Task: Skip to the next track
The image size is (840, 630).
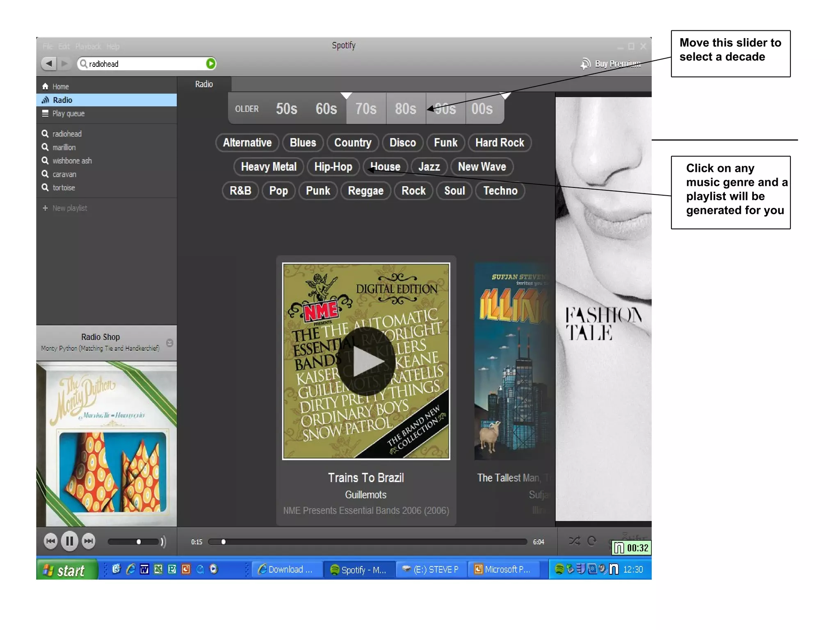Action: (88, 541)
